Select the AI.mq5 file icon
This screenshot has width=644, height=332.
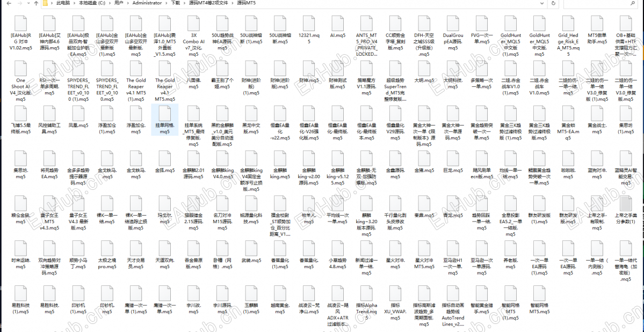click(x=338, y=24)
